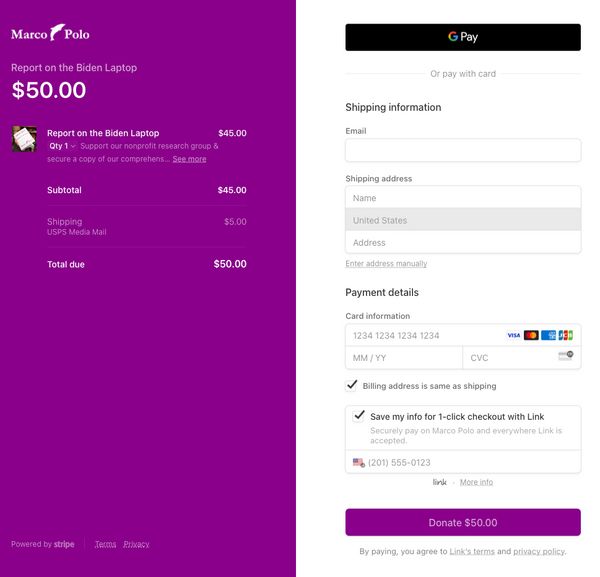Click the Visa card icon
Screen dimensions: 600x577
(x=514, y=336)
